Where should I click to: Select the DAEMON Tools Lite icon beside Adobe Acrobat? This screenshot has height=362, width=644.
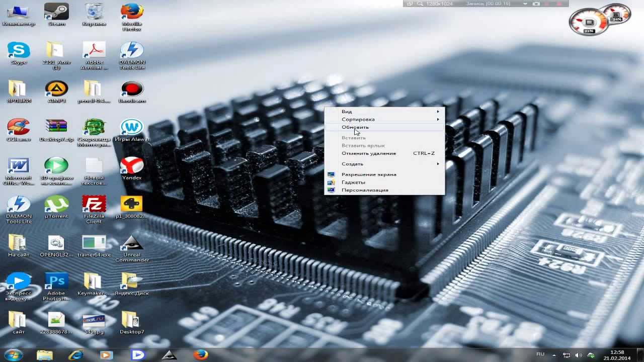click(x=132, y=56)
